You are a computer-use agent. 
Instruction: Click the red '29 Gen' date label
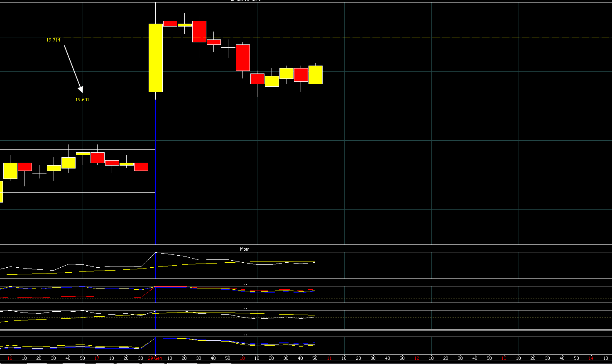pos(155,358)
